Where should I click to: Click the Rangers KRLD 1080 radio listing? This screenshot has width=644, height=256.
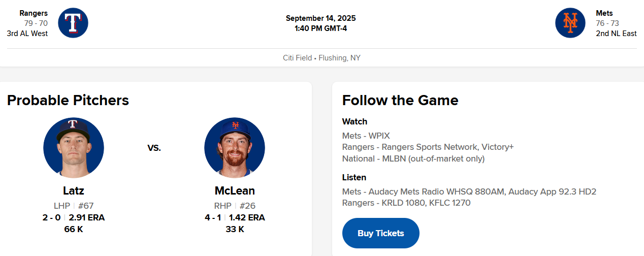pyautogui.click(x=406, y=203)
